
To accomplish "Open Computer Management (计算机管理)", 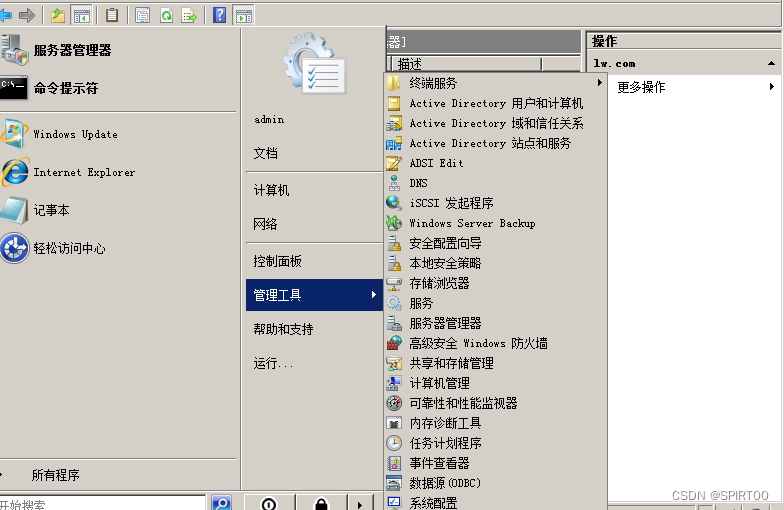I will [496, 383].
